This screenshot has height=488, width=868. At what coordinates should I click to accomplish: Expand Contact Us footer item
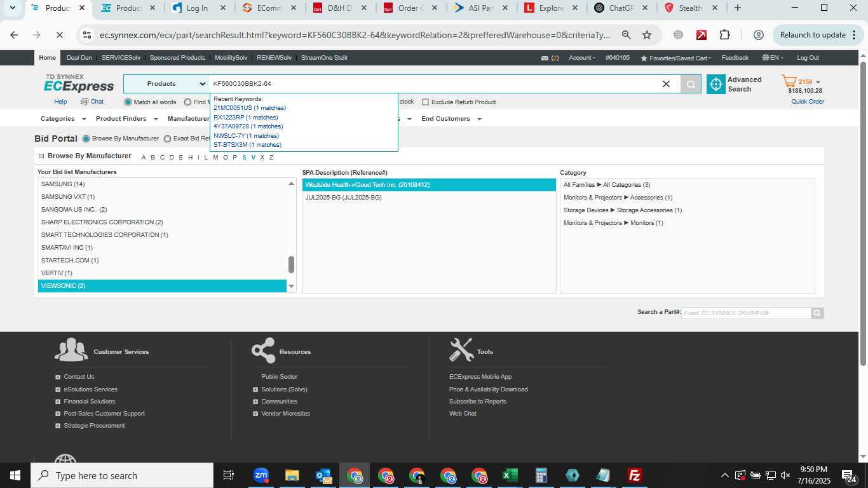coord(58,377)
